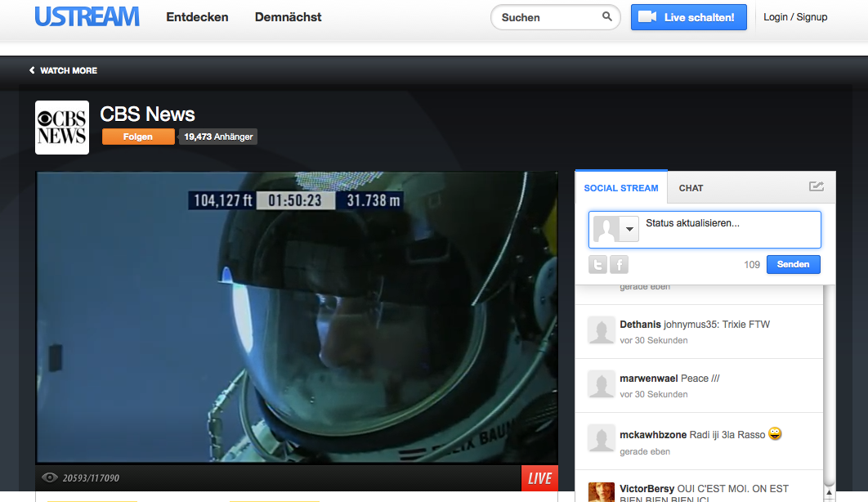This screenshot has width=868, height=502.
Task: Click the live video player
Action: coord(297,317)
